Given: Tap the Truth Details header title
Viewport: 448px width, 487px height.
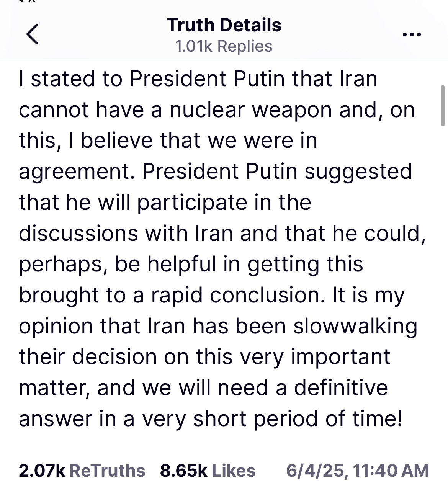Looking at the screenshot, I should tap(224, 25).
